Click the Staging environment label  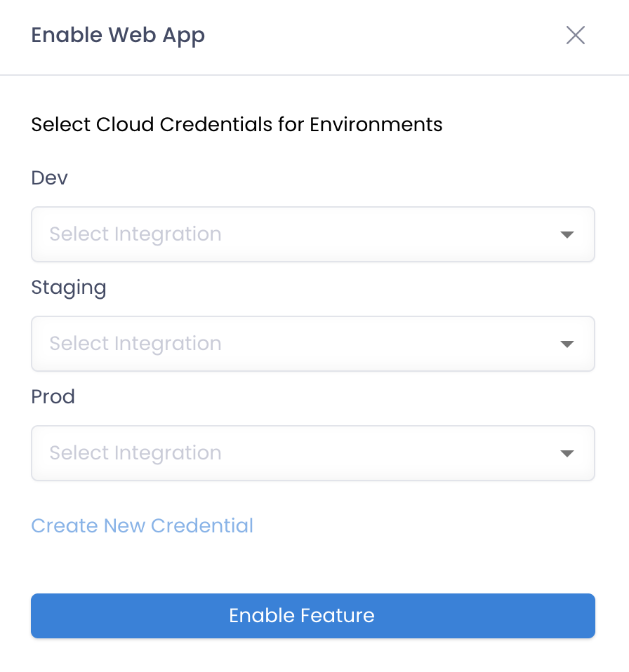click(69, 288)
